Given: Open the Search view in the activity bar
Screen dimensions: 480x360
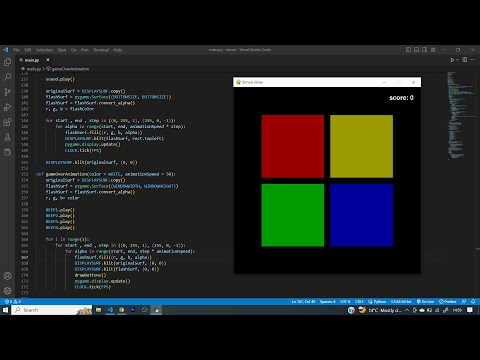Looking at the screenshot, I should [x=7, y=77].
